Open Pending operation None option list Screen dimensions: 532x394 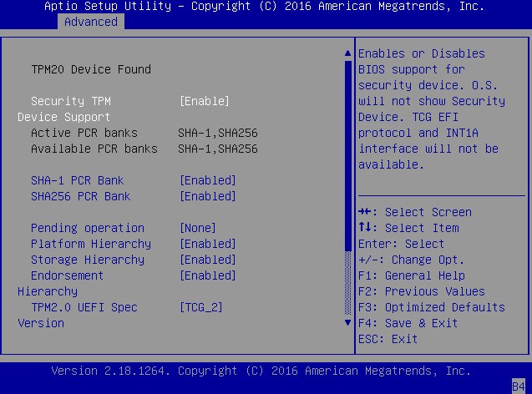point(198,228)
